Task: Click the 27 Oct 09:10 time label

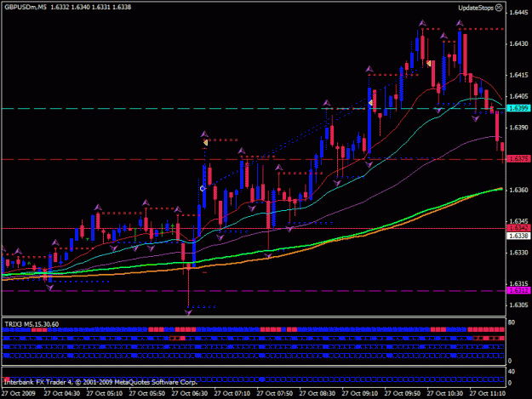Action: coord(360,393)
